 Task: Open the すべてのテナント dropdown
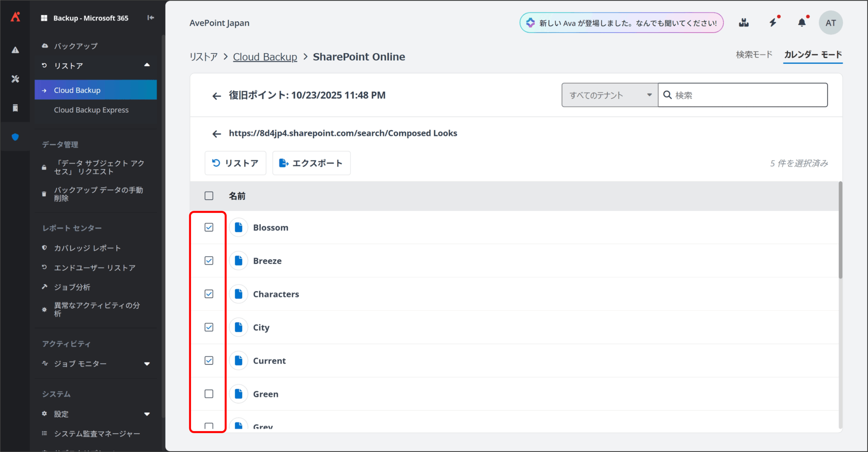click(x=610, y=95)
